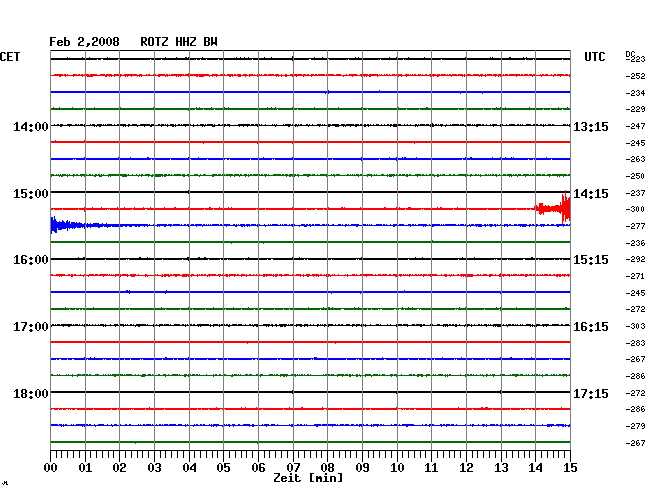Click the DC offset value '-279'
Image resolution: width=650 pixels, height=494 pixels.
pos(635,426)
